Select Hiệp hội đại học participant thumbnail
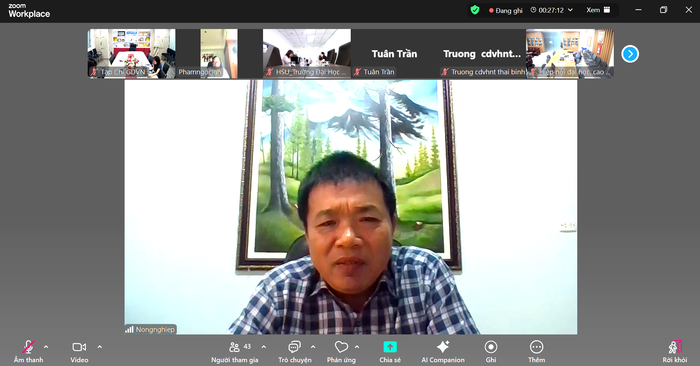The width and height of the screenshot is (700, 366). point(570,54)
